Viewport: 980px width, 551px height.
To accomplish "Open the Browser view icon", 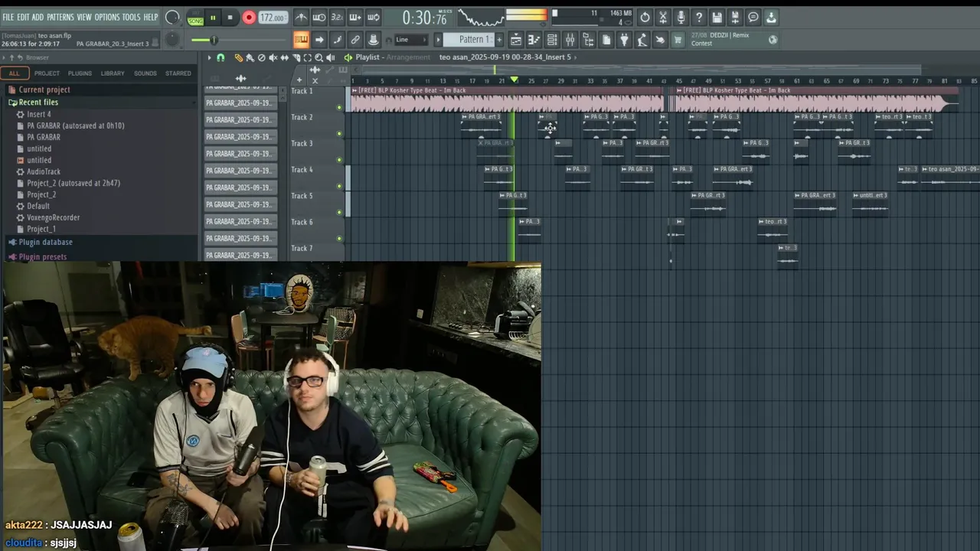I will [589, 40].
